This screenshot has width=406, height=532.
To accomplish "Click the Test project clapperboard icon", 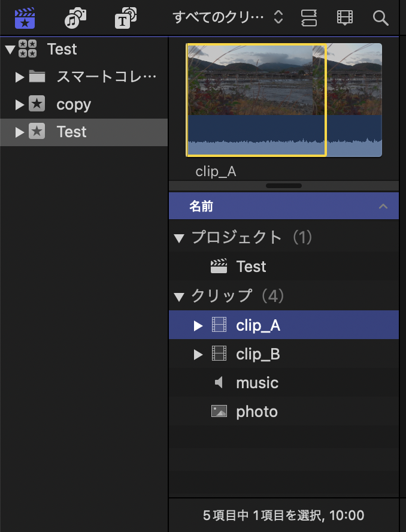I will pos(219,267).
